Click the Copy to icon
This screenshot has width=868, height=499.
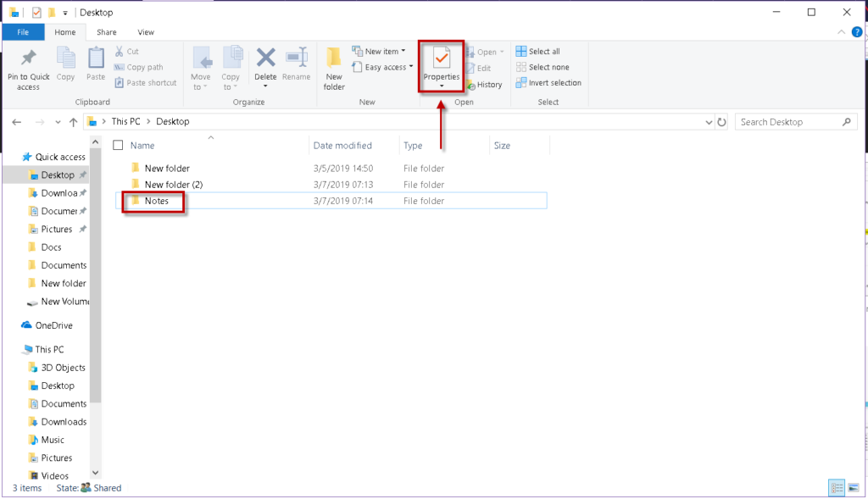coord(232,58)
